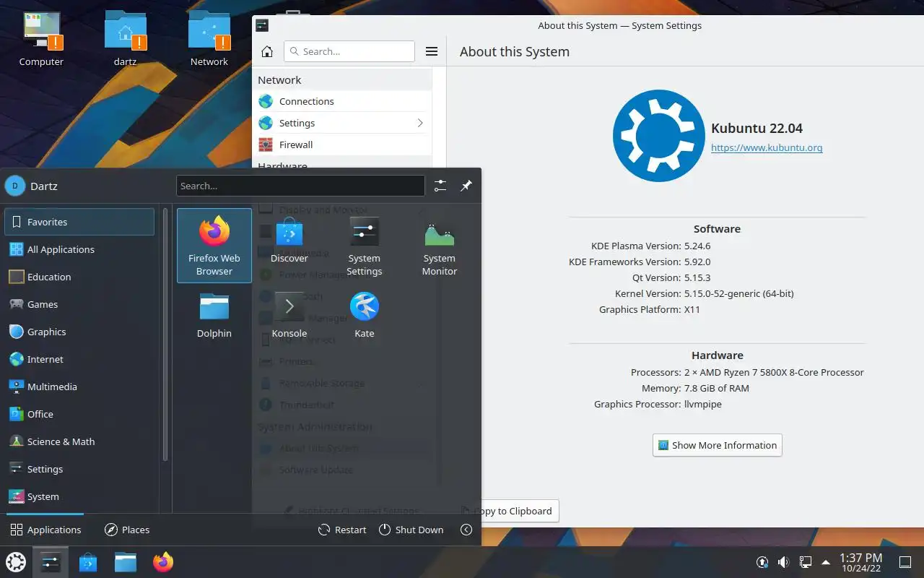Click the Processors value text

pyautogui.click(x=774, y=372)
